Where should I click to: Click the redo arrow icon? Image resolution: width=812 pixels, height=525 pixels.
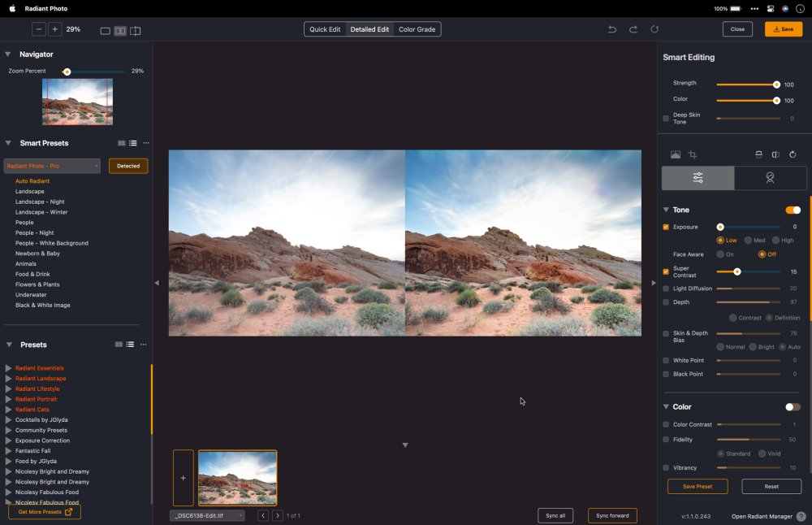point(633,29)
